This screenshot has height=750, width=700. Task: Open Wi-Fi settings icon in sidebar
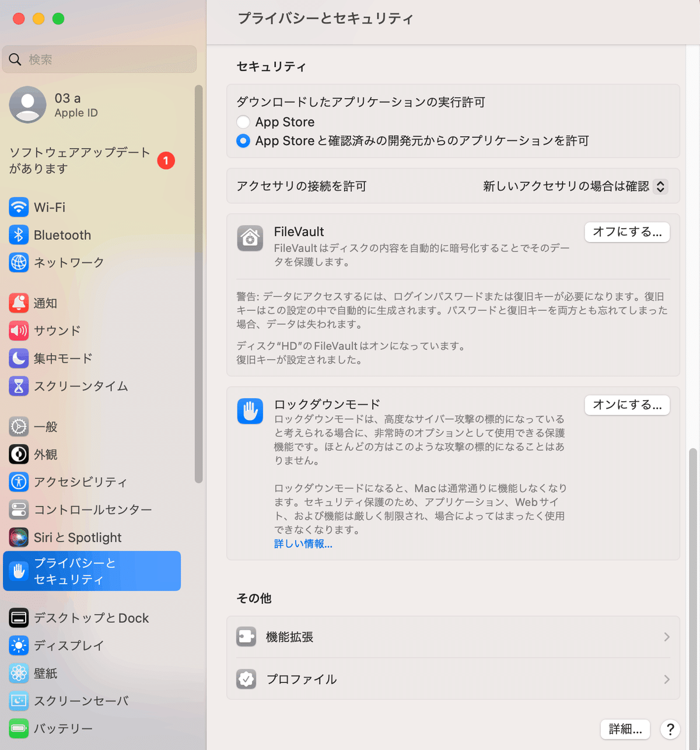(x=19, y=207)
